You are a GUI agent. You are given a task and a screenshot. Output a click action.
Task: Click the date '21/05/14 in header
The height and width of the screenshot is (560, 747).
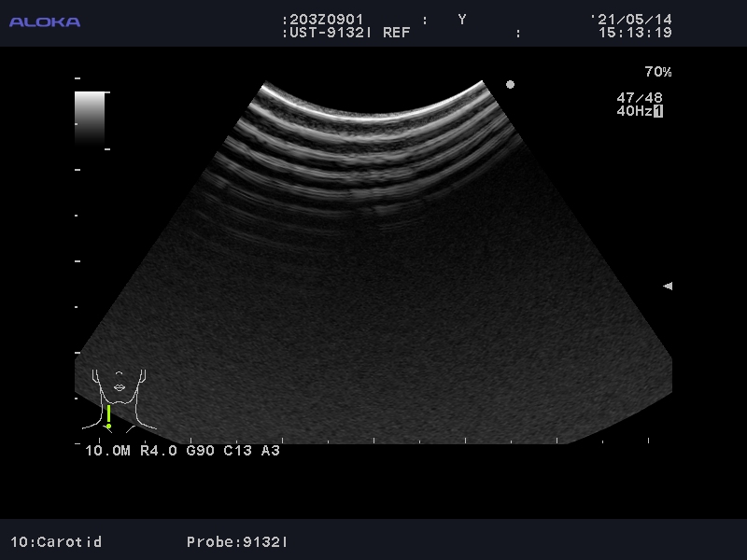tap(631, 20)
